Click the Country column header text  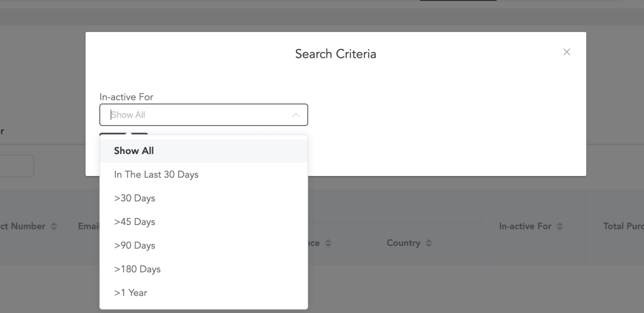click(x=403, y=243)
